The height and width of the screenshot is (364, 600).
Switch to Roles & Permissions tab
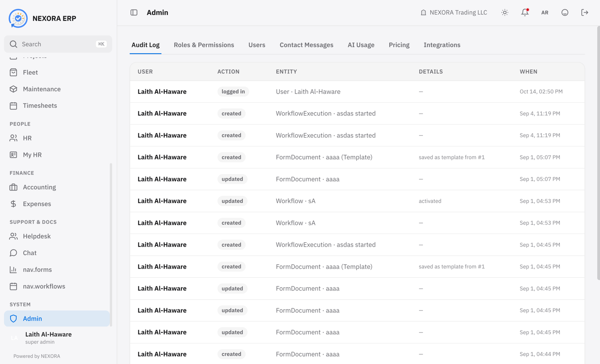pos(204,45)
